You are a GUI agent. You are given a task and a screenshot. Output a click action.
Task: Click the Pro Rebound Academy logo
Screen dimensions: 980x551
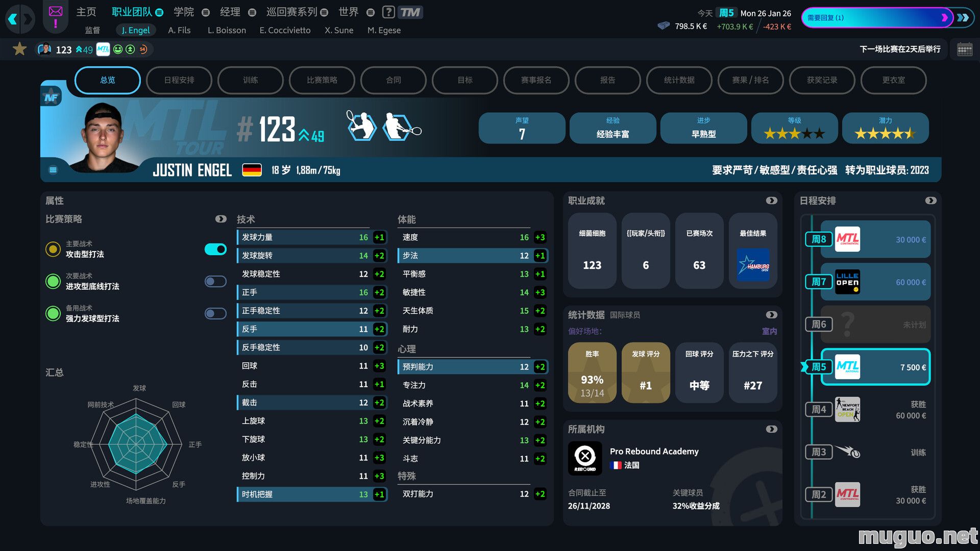(585, 458)
